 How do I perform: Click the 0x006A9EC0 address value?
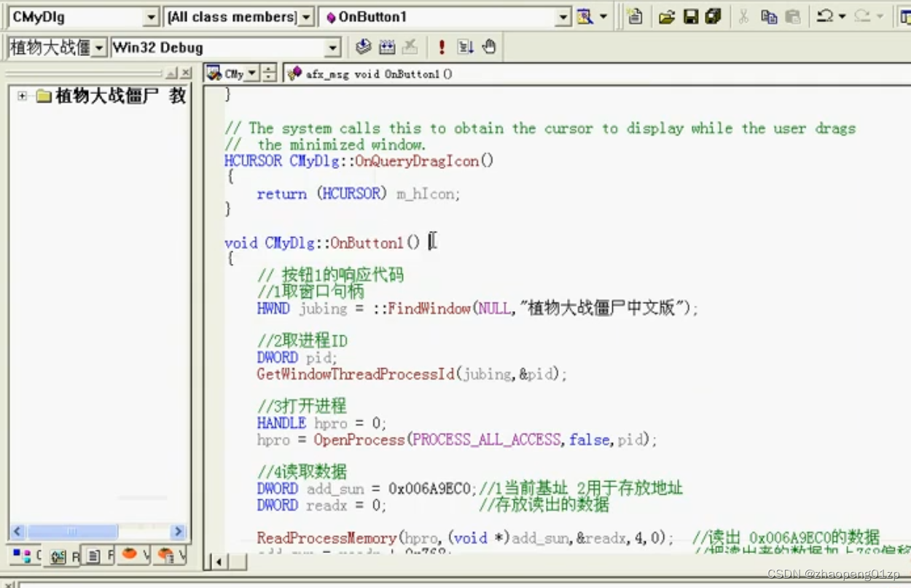pos(431,488)
